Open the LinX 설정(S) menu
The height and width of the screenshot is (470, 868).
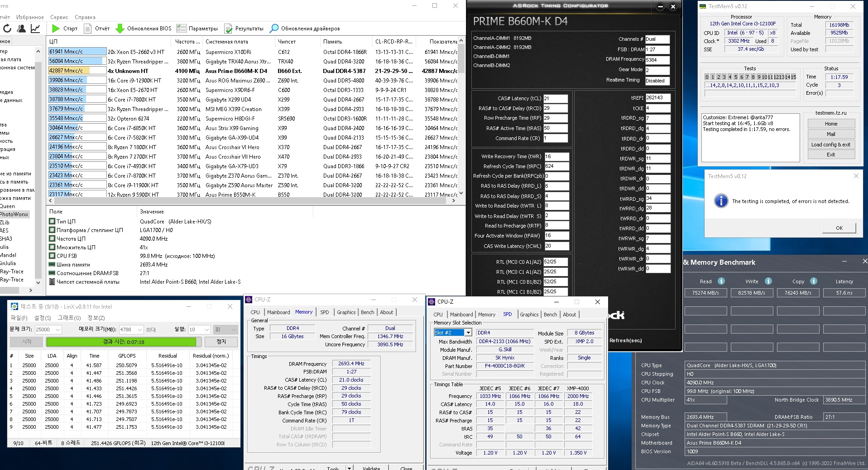click(x=42, y=318)
